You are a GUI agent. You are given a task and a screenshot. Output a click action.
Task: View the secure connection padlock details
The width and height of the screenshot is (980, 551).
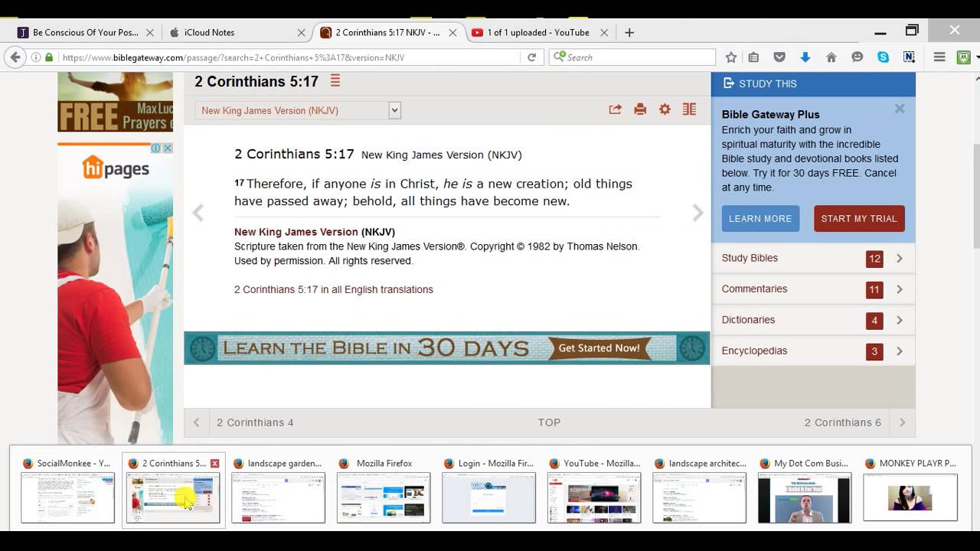coord(50,57)
